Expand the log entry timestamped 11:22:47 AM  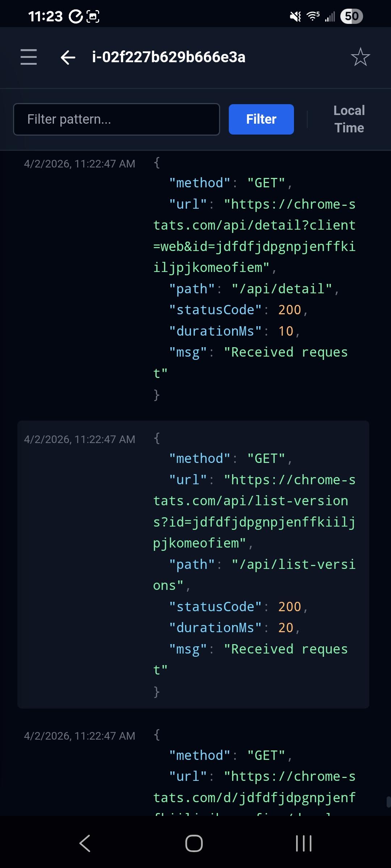80,163
